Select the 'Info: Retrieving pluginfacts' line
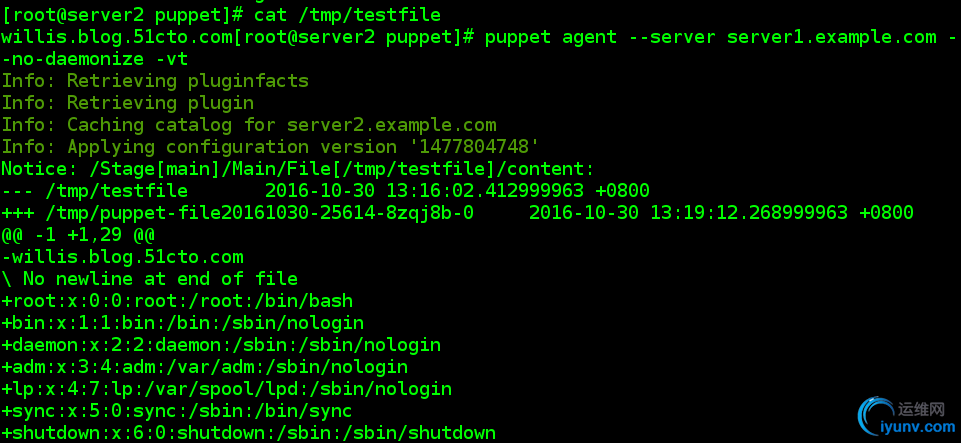This screenshot has width=961, height=443. [x=155, y=81]
